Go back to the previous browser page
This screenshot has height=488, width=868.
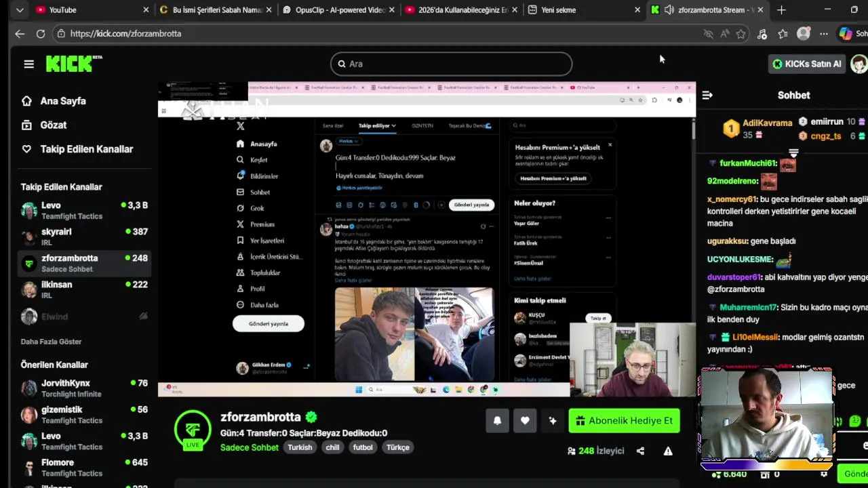pos(20,33)
